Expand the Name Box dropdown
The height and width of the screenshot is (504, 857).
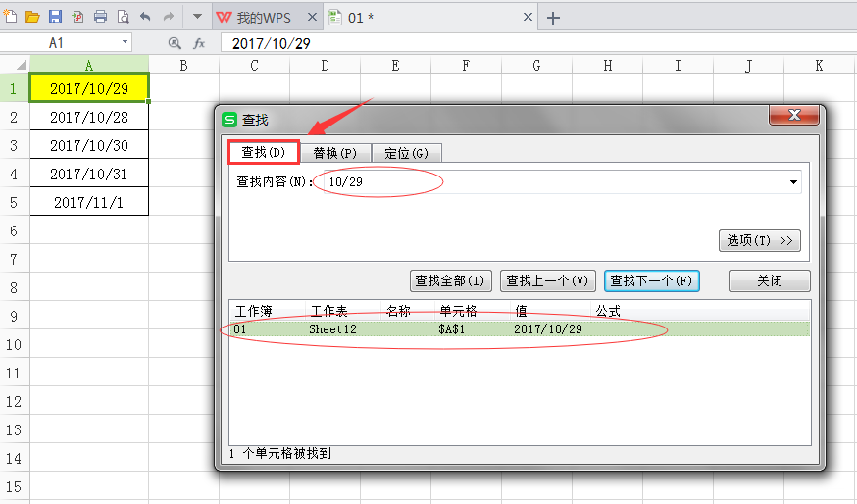126,43
